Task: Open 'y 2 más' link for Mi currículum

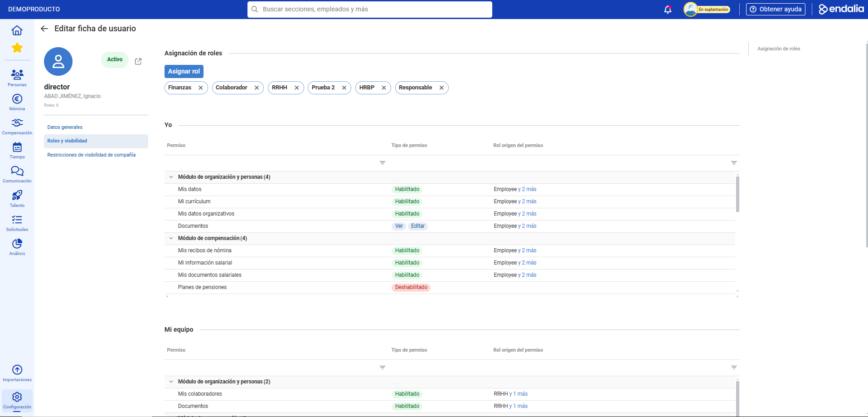Action: click(527, 201)
